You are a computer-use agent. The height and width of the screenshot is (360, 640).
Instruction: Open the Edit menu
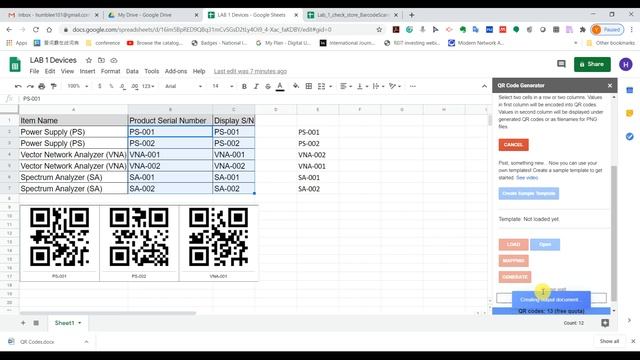click(50, 71)
